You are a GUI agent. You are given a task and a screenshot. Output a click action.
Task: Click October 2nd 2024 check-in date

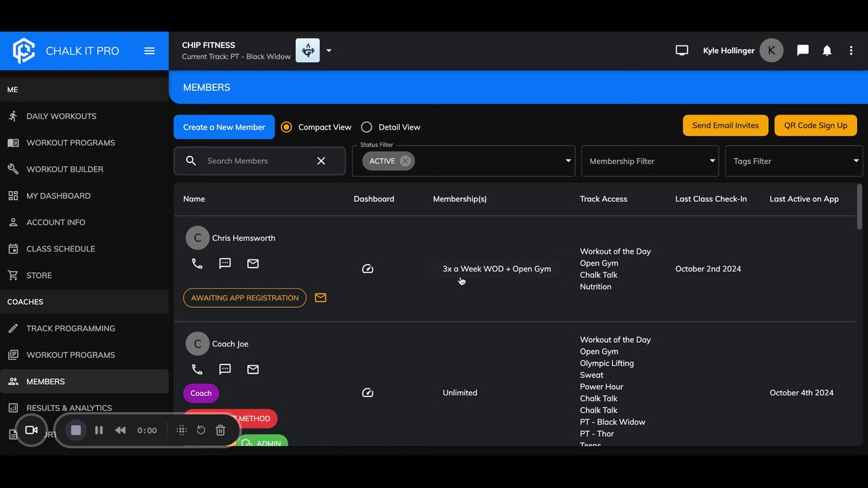[x=708, y=269]
